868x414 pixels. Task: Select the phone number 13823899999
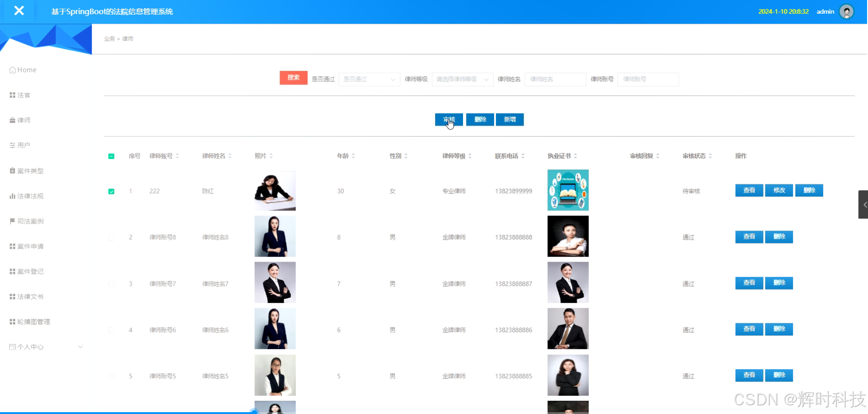tap(514, 191)
